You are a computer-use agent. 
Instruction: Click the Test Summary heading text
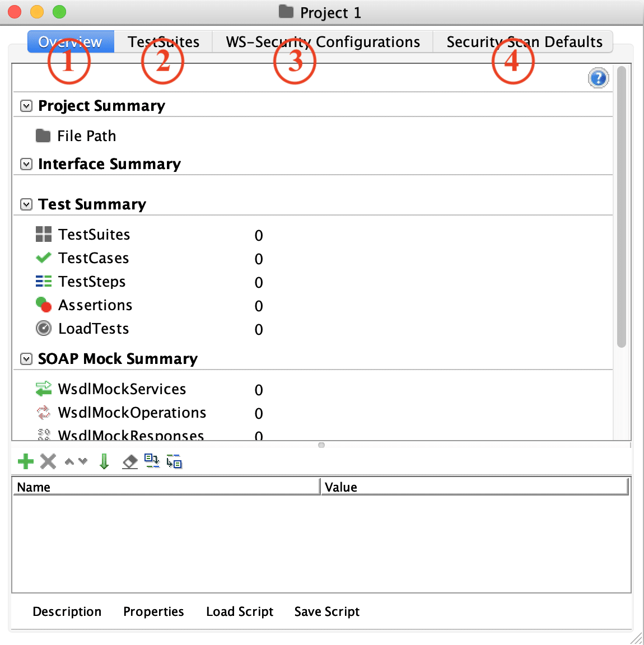click(92, 204)
